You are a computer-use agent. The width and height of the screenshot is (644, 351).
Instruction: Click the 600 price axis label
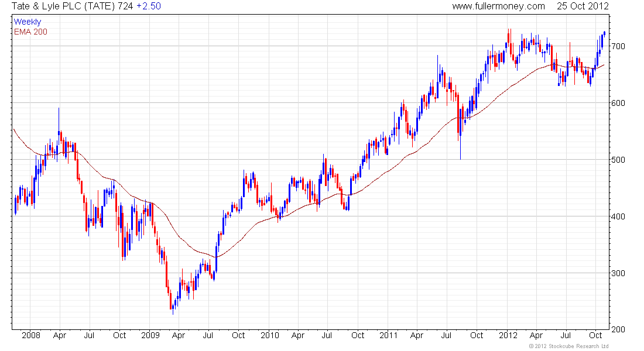pyautogui.click(x=618, y=103)
